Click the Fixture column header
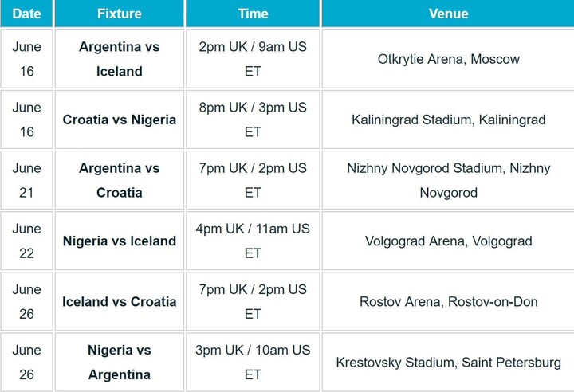This screenshot has height=392, width=574. click(x=119, y=14)
